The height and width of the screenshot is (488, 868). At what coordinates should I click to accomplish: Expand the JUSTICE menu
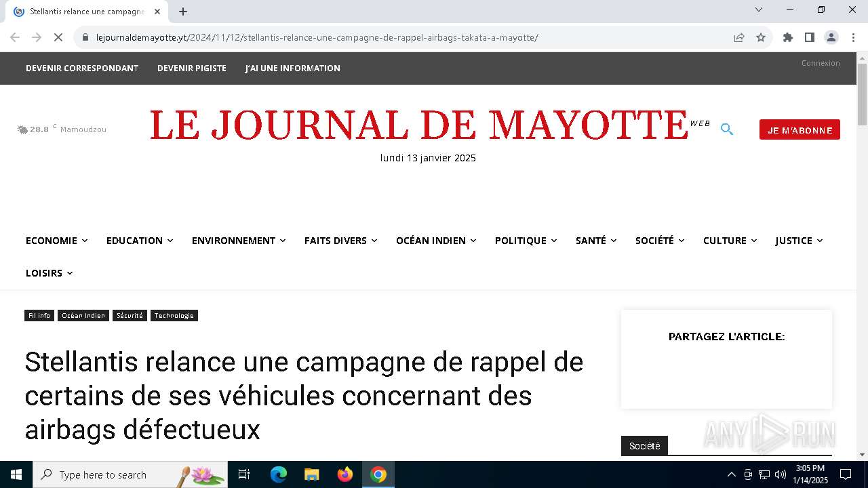click(799, 241)
